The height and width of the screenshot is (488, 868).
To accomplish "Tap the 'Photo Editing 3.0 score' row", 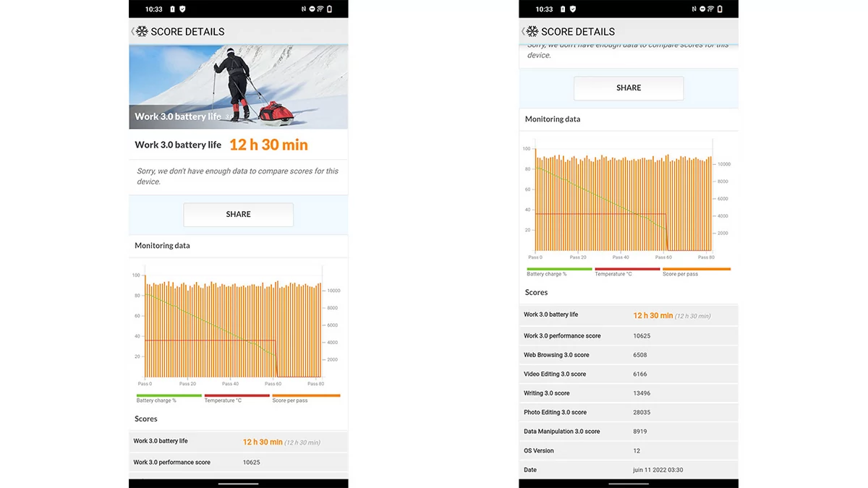I will click(x=629, y=413).
